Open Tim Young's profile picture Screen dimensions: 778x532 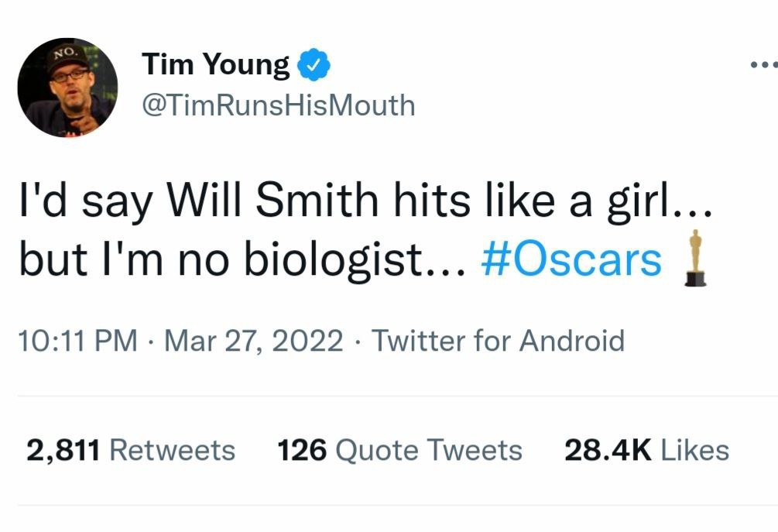click(x=67, y=88)
